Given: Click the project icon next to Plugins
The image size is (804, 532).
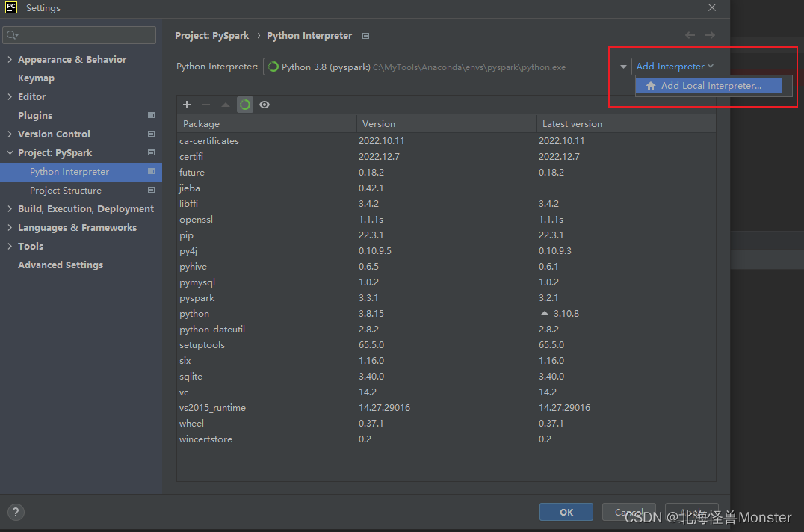Looking at the screenshot, I should [151, 115].
